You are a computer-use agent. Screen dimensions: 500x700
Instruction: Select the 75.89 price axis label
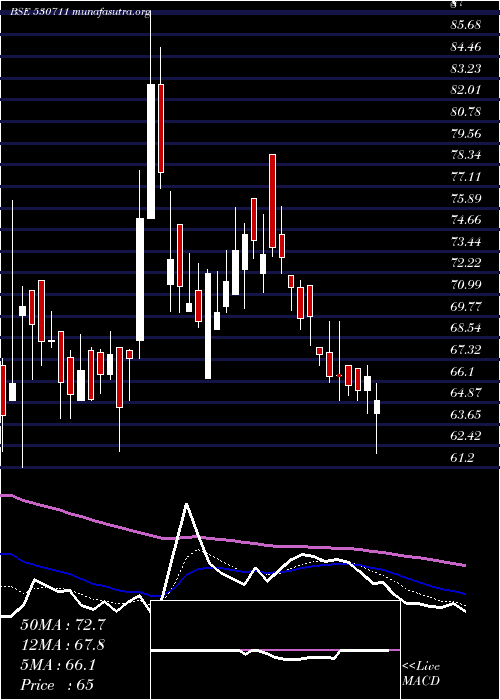[x=466, y=198]
